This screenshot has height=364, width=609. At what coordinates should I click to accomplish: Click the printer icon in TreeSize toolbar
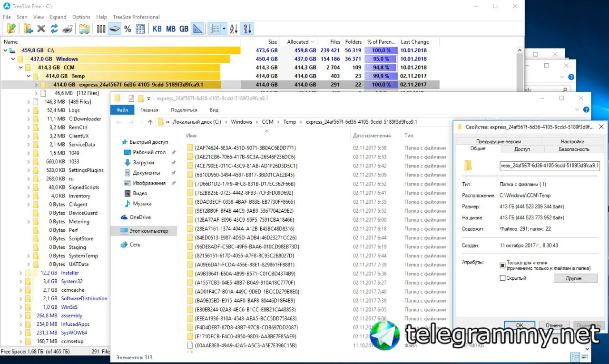coord(68,29)
